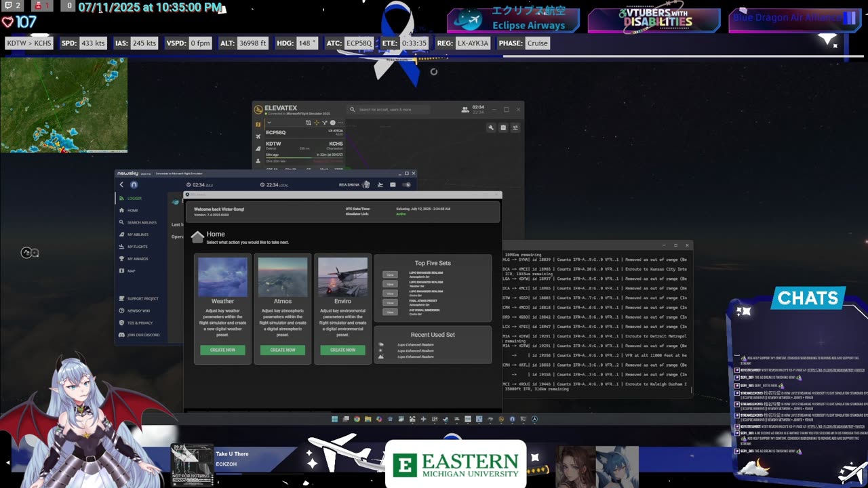The width and height of the screenshot is (868, 488).
Task: Click the weather radar map thumbnail
Action: click(x=64, y=104)
